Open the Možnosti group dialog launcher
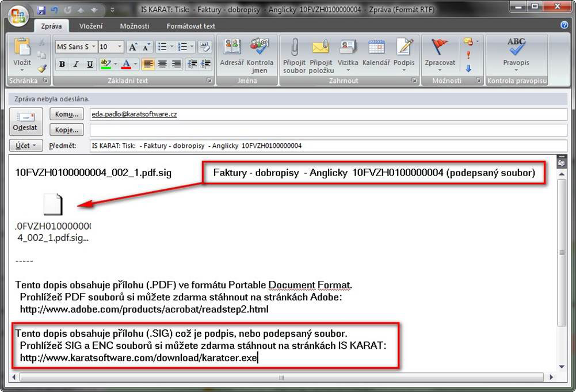This screenshot has height=392, width=576. tap(478, 81)
